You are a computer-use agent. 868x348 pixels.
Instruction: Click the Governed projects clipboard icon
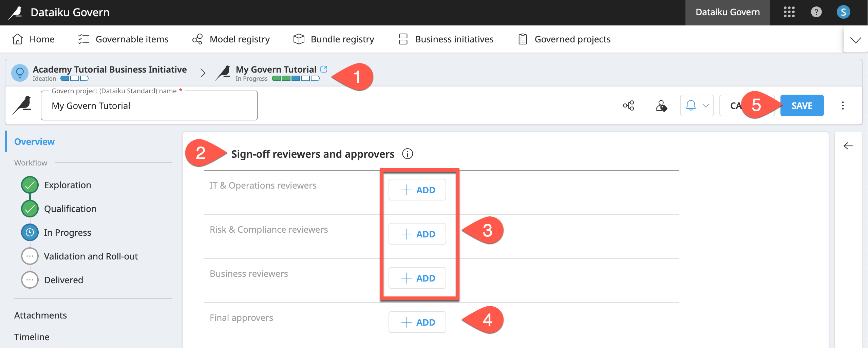click(523, 39)
